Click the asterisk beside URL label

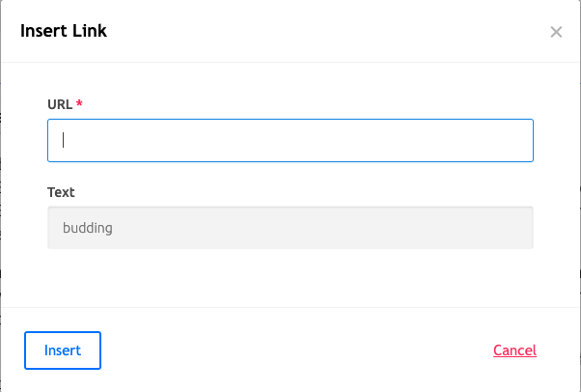point(79,102)
